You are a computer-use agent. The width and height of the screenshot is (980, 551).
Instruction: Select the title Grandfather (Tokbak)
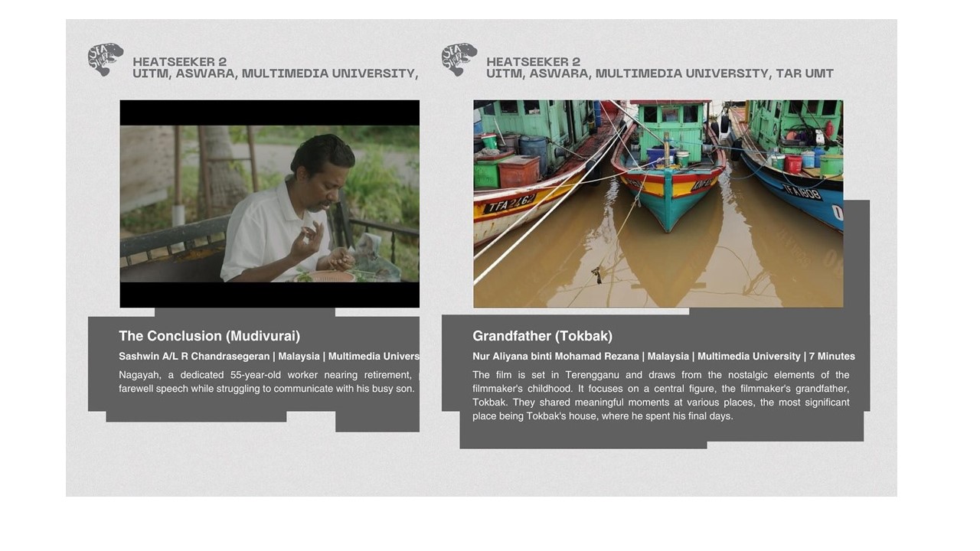(542, 336)
